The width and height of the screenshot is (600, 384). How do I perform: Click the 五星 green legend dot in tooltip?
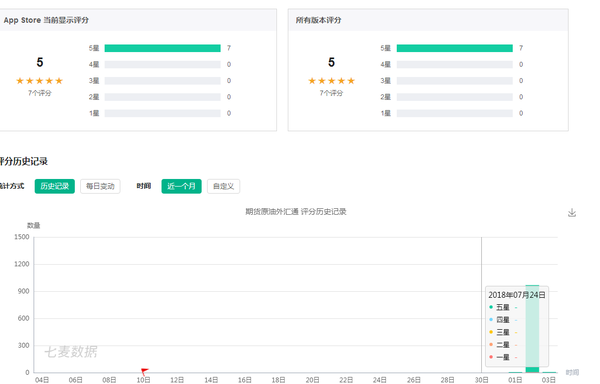(491, 307)
